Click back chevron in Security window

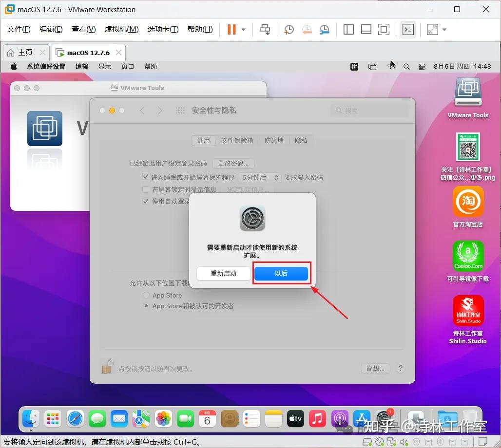click(x=142, y=111)
